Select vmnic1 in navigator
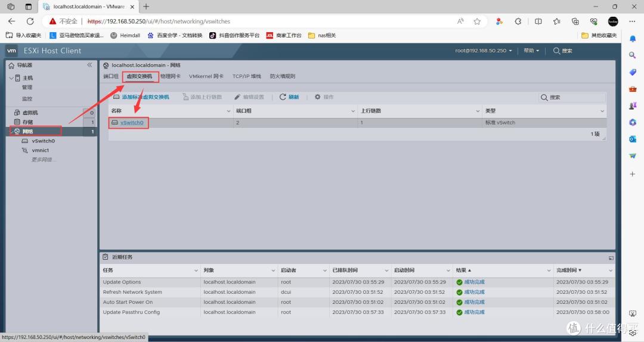The width and height of the screenshot is (644, 342). click(41, 150)
